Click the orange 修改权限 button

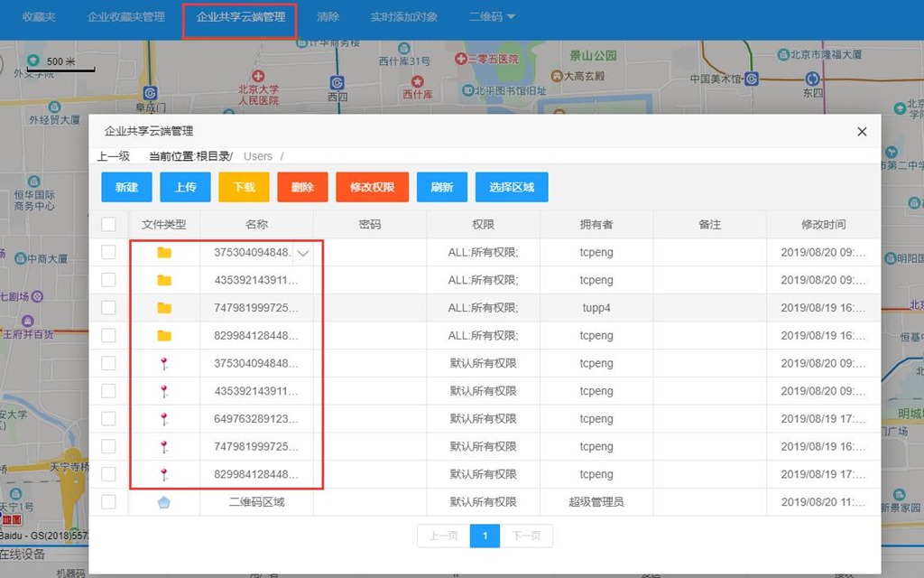point(372,187)
